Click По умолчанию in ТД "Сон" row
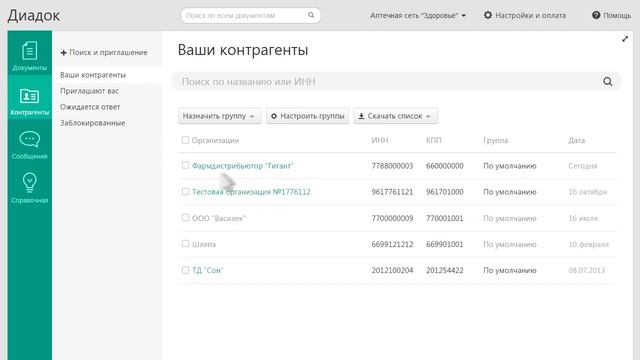Viewport: 640px width, 360px height. point(510,270)
